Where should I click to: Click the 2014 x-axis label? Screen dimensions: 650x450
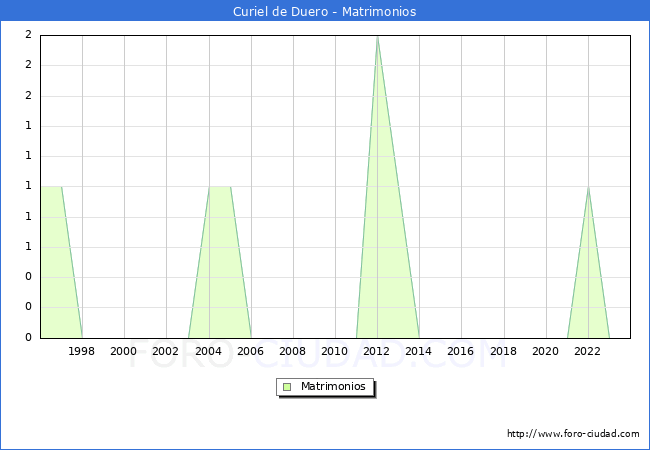[419, 351]
